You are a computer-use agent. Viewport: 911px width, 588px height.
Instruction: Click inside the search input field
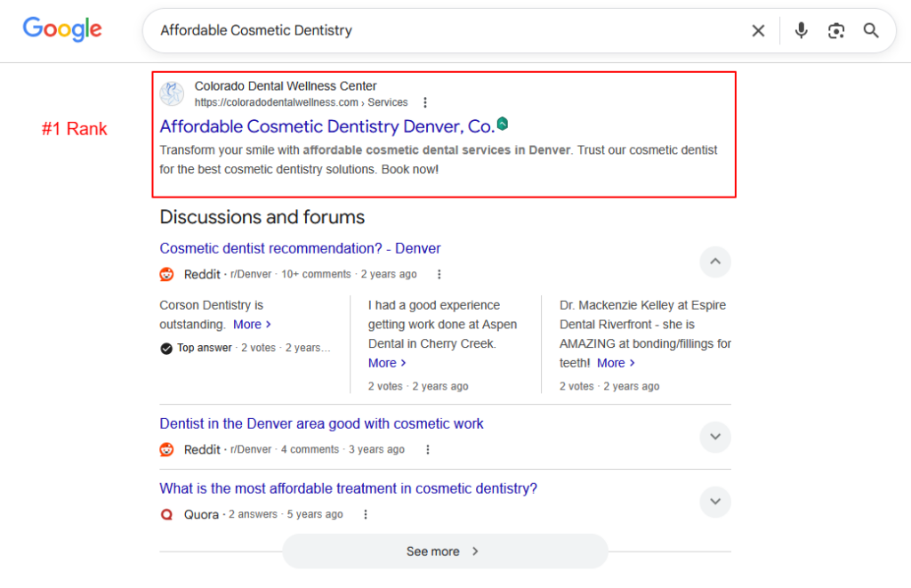[x=445, y=31]
